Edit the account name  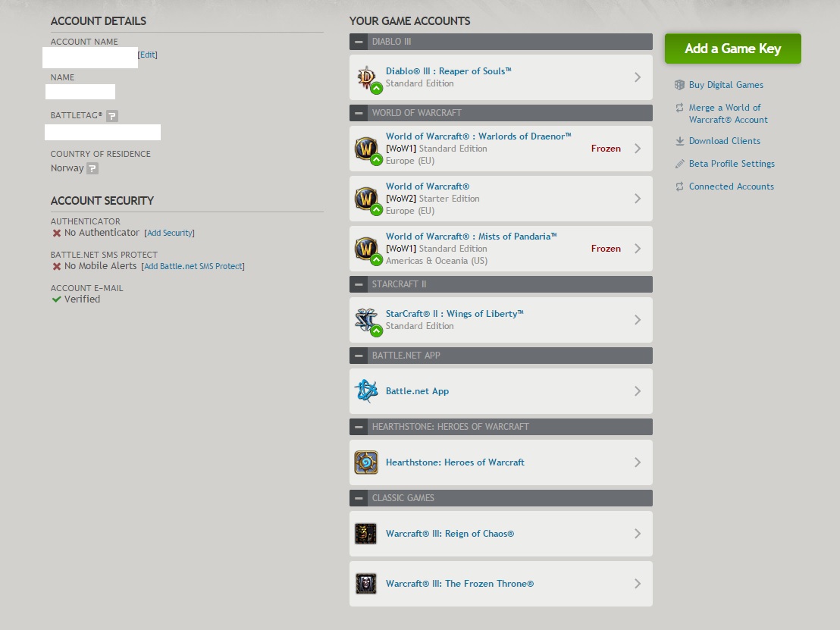point(148,55)
